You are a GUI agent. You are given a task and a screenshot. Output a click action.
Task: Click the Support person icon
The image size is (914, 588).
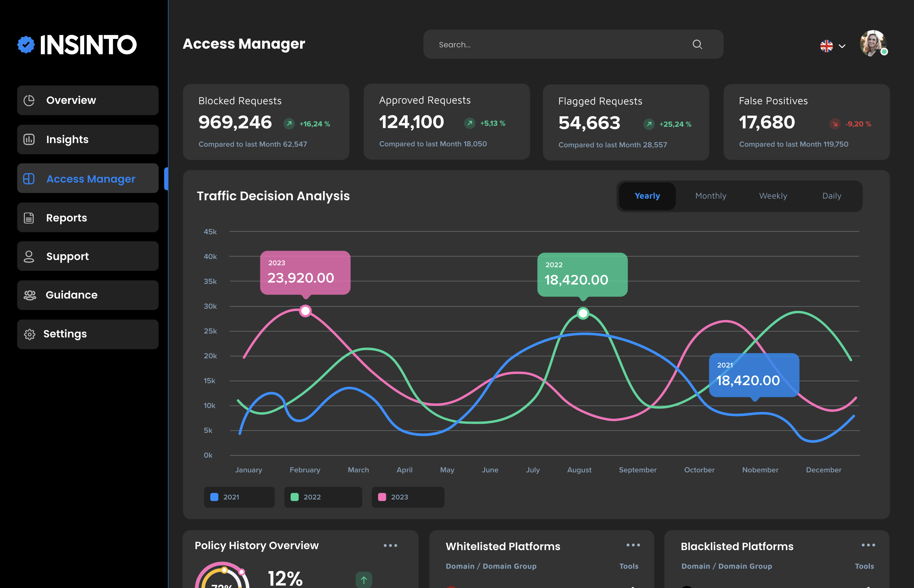pos(29,256)
